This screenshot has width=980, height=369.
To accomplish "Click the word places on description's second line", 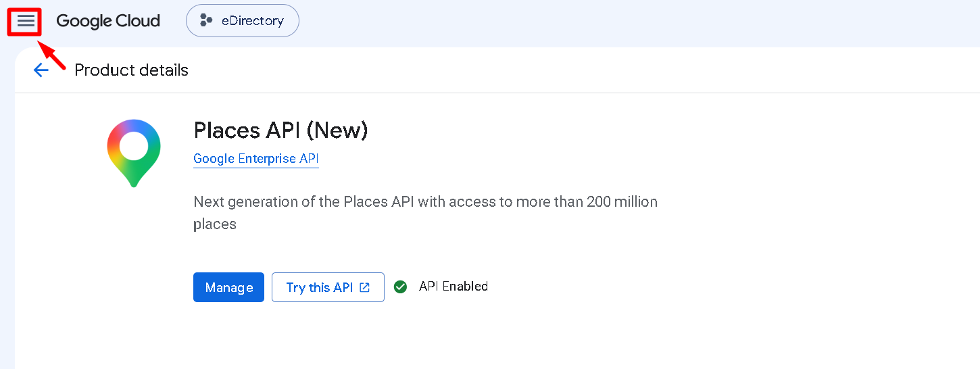I will 215,224.
